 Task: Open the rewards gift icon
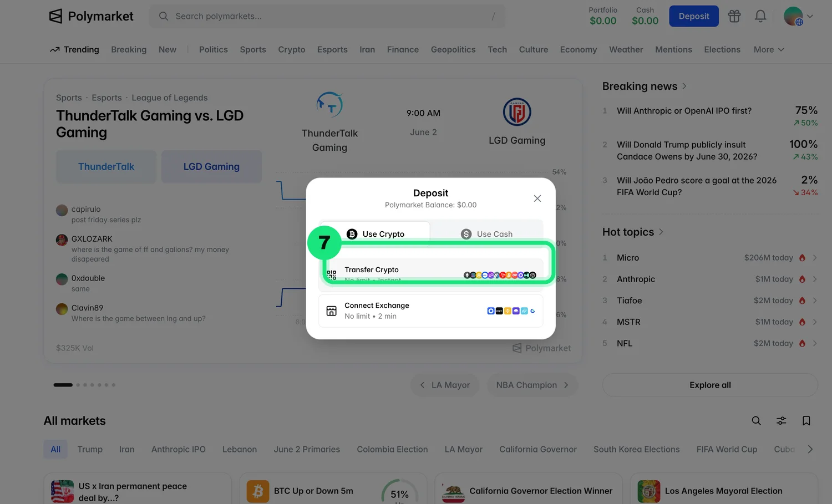(x=734, y=16)
